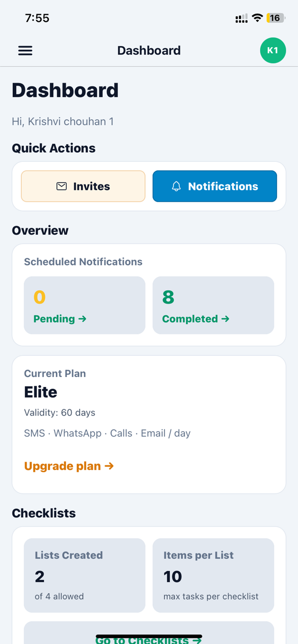Image resolution: width=298 pixels, height=644 pixels.
Task: Tap the envelope icon on Invites
Action: [62, 186]
